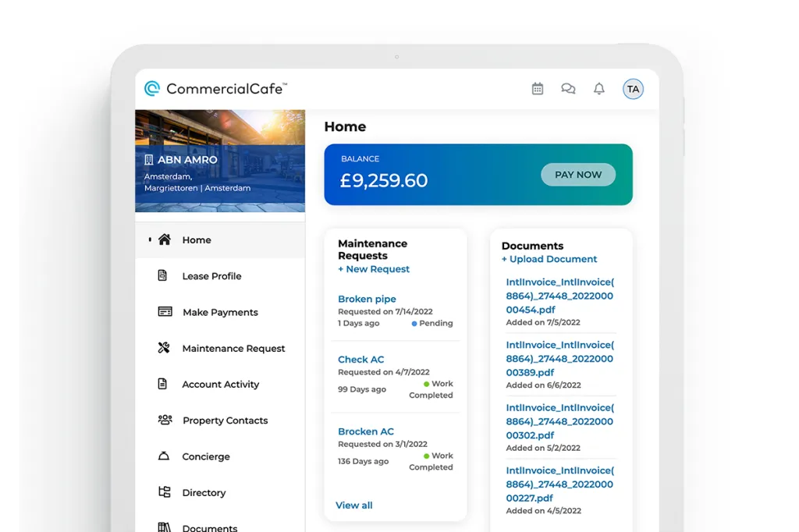Click the CommerticalCafe logo
Image resolution: width=799 pixels, height=532 pixels.
215,89
